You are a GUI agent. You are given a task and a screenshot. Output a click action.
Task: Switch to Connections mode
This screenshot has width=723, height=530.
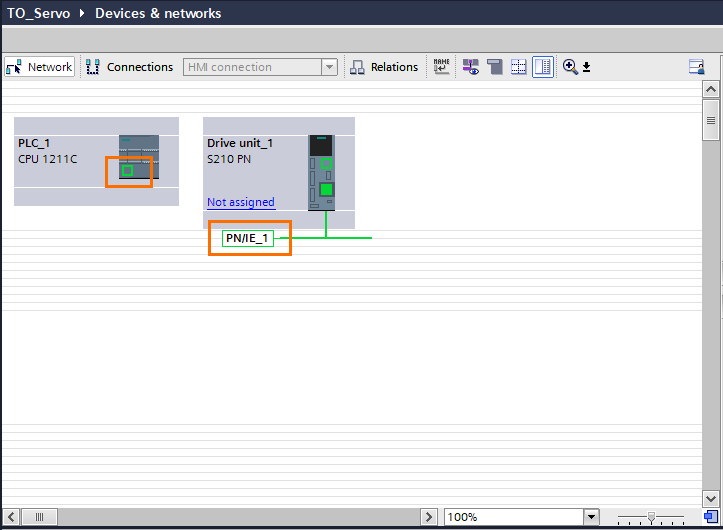(130, 67)
